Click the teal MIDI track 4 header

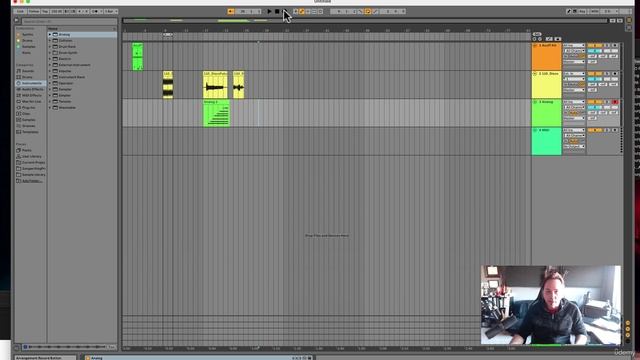coord(547,141)
